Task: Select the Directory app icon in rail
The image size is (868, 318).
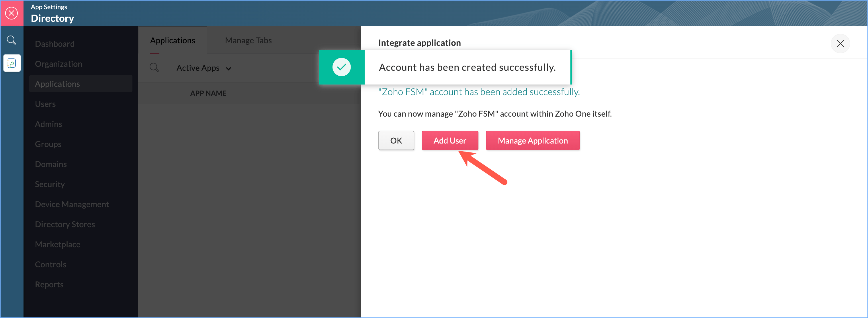Action: pos(12,63)
